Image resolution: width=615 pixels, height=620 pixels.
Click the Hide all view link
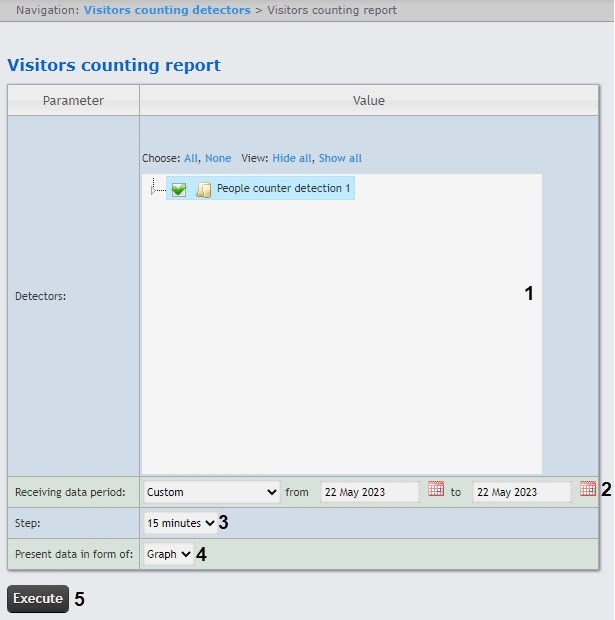click(x=291, y=158)
